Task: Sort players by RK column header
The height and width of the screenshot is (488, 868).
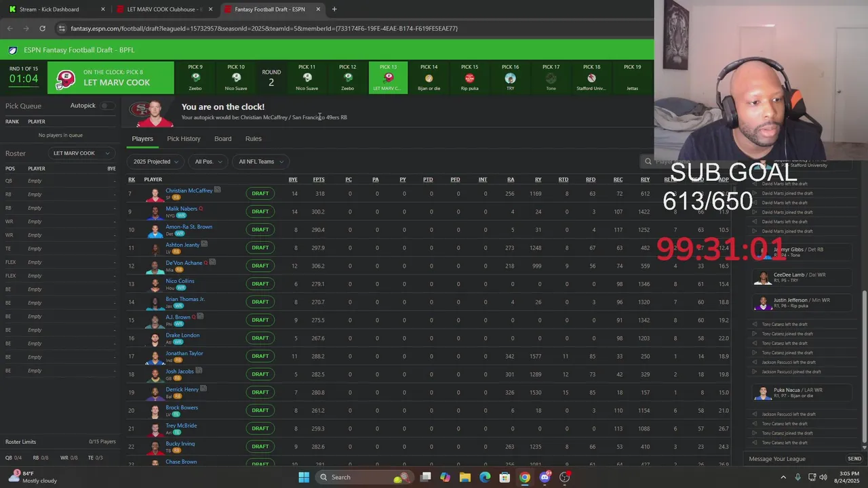Action: tap(132, 180)
